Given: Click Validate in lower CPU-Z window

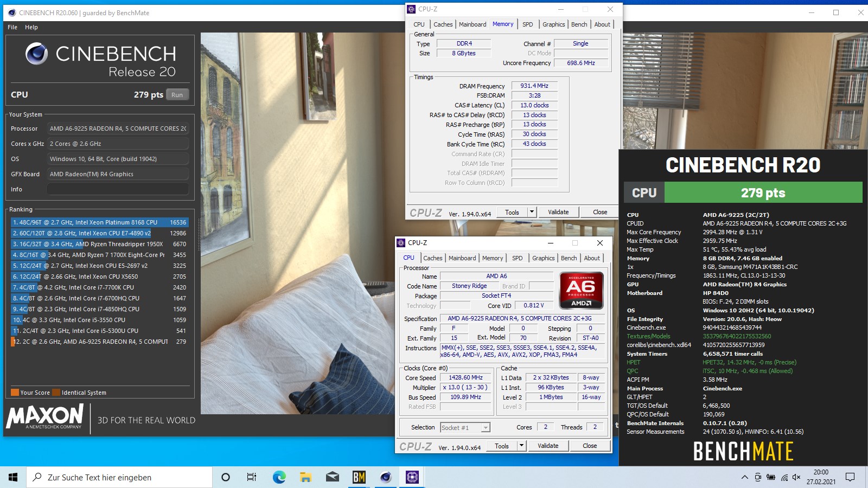Looking at the screenshot, I should pyautogui.click(x=548, y=446).
